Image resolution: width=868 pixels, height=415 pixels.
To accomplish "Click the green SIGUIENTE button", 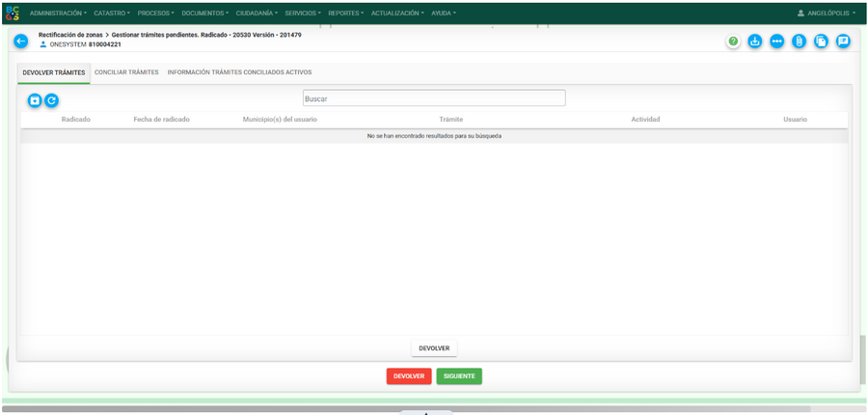I will click(x=459, y=376).
